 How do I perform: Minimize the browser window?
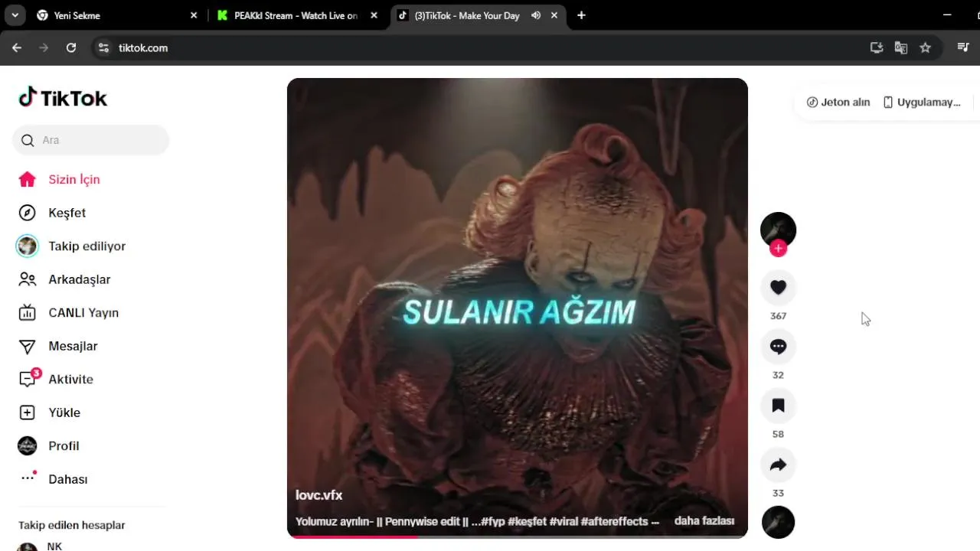click(x=947, y=15)
